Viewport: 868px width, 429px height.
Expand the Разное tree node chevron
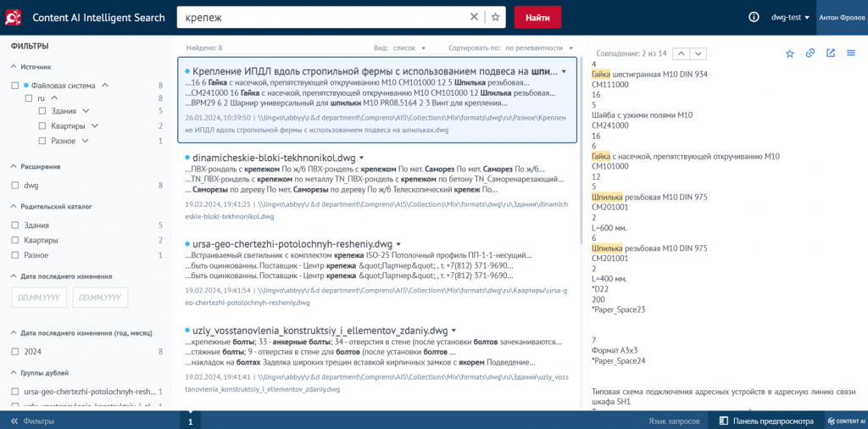pos(86,141)
